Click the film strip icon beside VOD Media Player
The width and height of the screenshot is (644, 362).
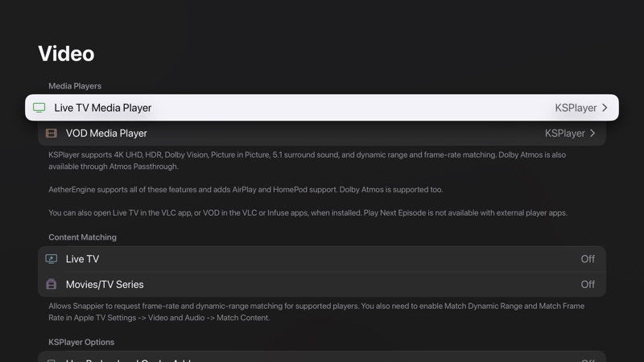point(52,133)
